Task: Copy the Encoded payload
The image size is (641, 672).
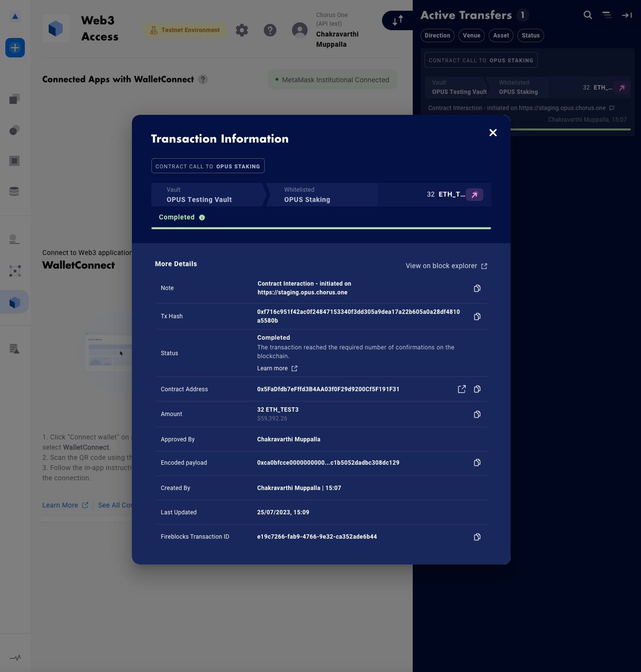Action: pos(477,462)
